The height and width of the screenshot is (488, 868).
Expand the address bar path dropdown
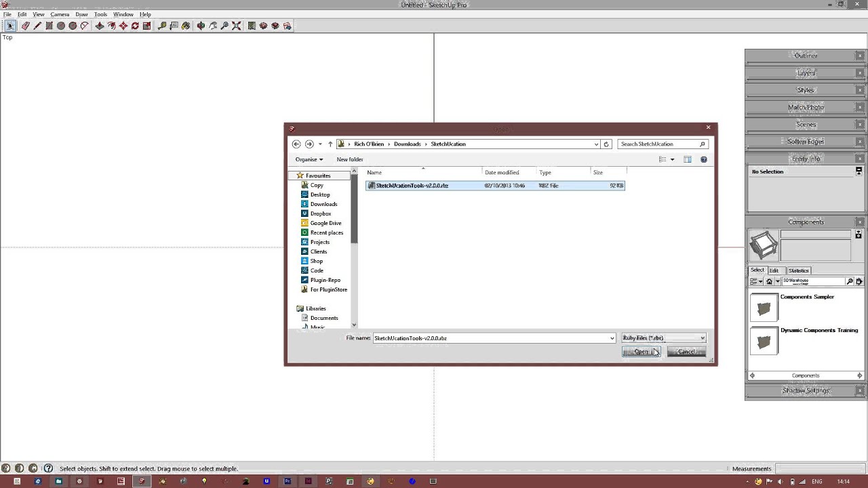(596, 144)
